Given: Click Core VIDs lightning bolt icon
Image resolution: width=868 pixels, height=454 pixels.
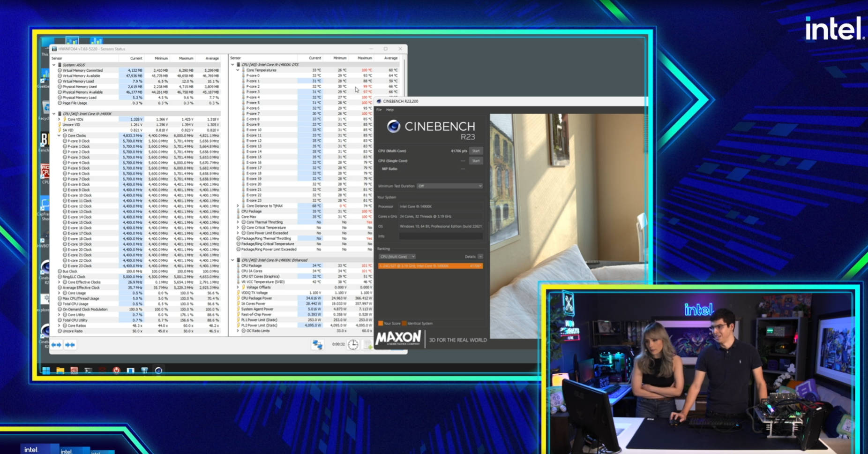Looking at the screenshot, I should pos(65,119).
